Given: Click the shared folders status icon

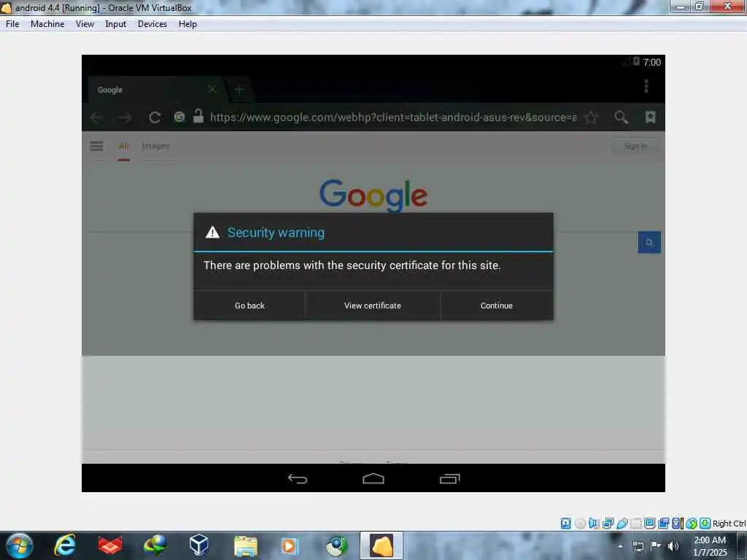Looking at the screenshot, I should (x=635, y=524).
